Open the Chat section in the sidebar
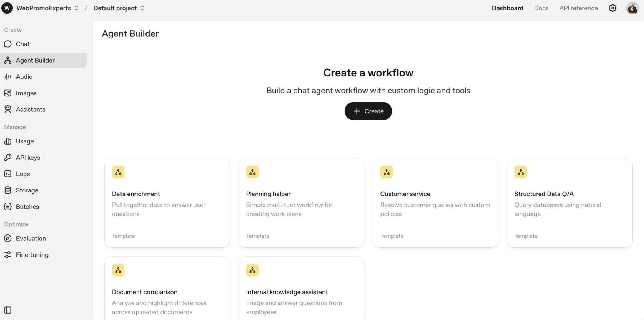 23,44
